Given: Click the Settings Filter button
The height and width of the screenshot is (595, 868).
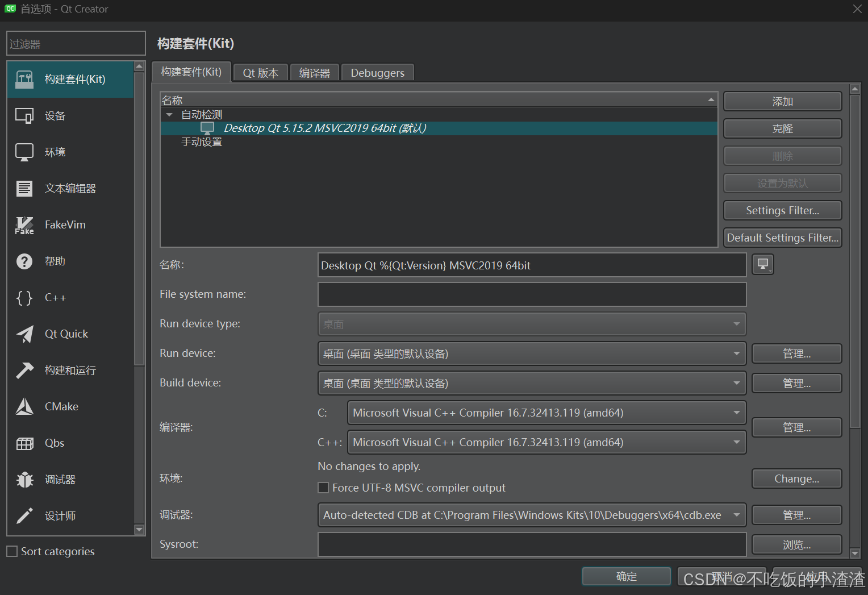Looking at the screenshot, I should point(782,210).
